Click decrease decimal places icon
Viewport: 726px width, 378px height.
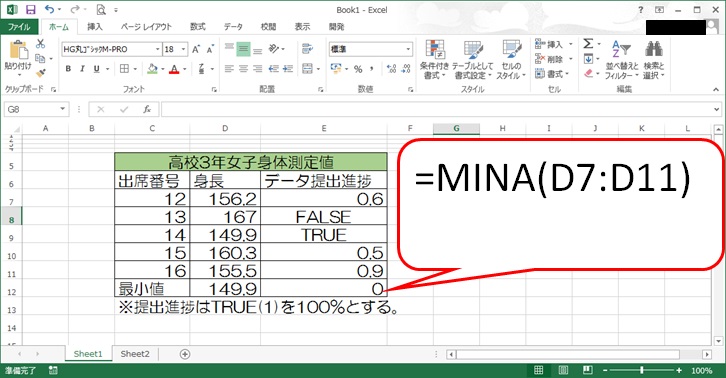406,69
